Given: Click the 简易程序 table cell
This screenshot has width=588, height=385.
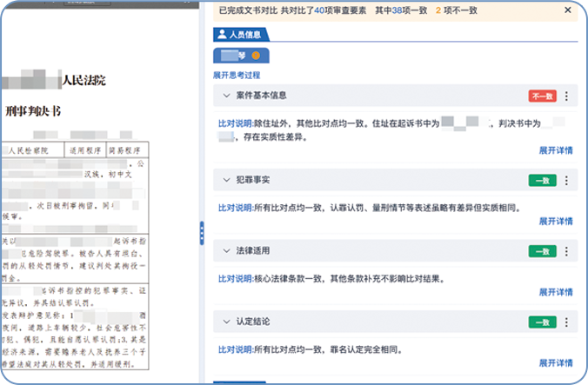Looking at the screenshot, I should click(x=127, y=150).
